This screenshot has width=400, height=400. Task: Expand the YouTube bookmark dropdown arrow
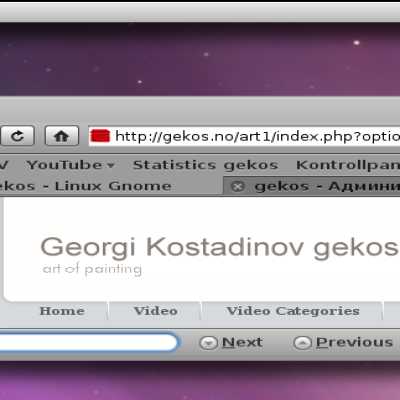(111, 165)
